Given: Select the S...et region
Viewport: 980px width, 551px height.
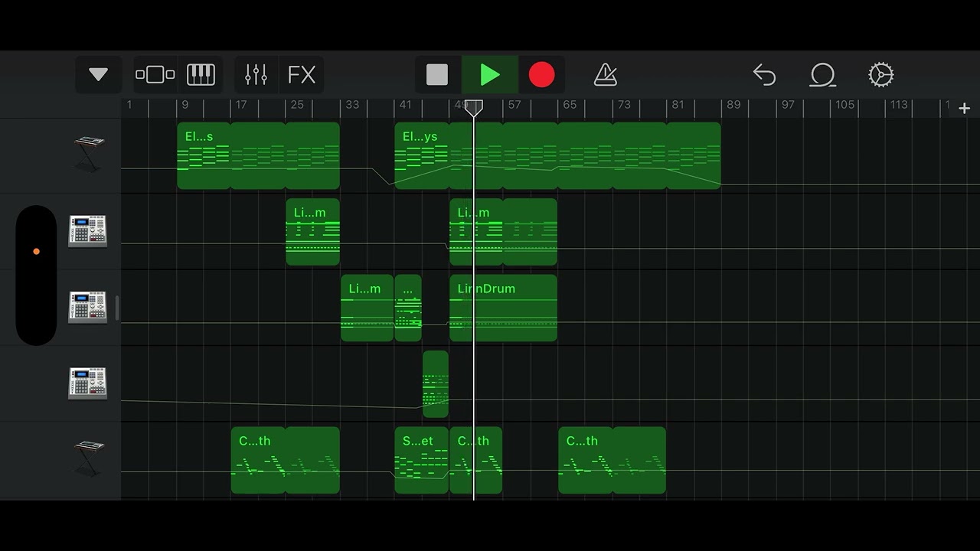Looking at the screenshot, I should click(x=422, y=460).
